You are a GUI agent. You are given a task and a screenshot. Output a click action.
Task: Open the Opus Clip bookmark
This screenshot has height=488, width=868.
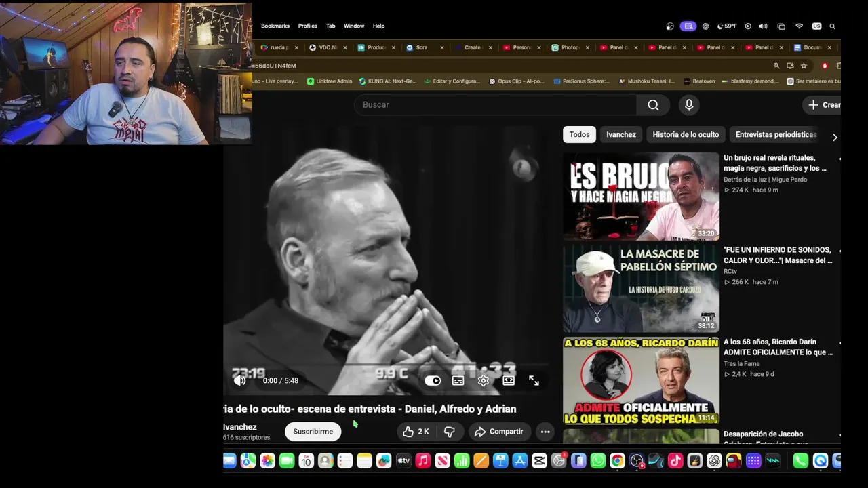(517, 81)
